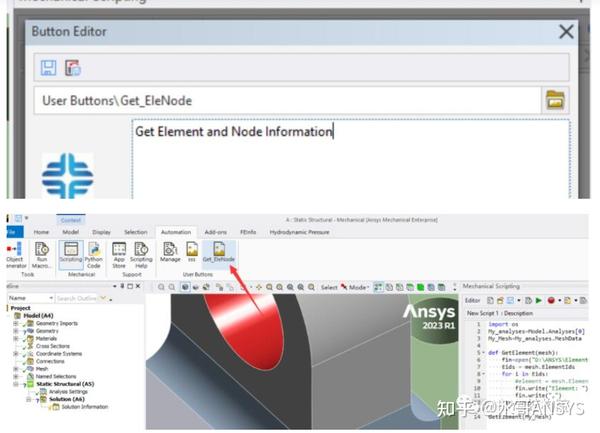
Task: Browse for button image with folder icon
Action: [555, 101]
